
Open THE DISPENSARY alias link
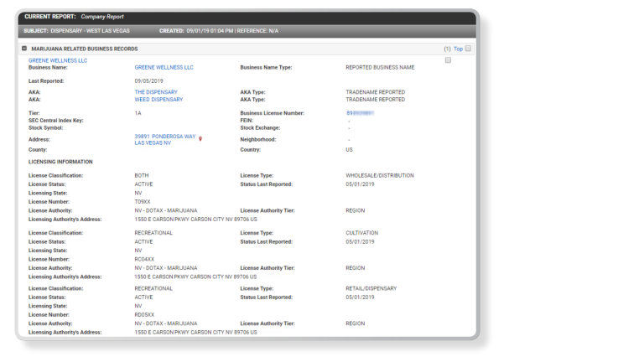click(x=158, y=92)
